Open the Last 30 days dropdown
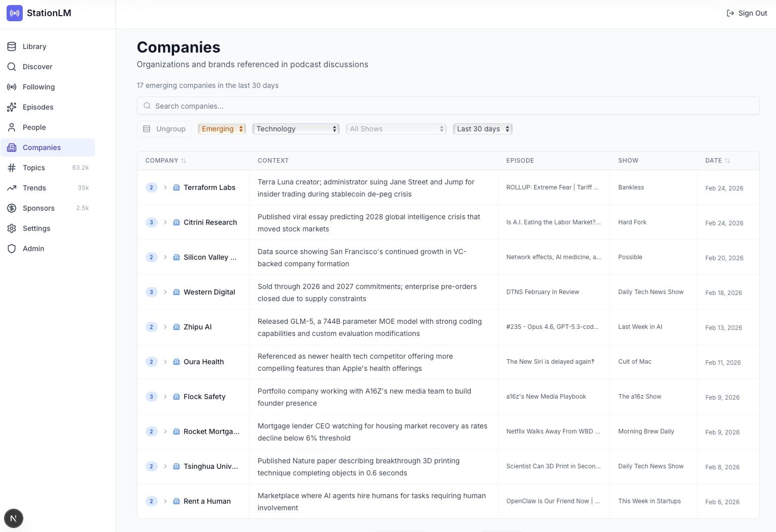This screenshot has width=776, height=532. point(482,129)
